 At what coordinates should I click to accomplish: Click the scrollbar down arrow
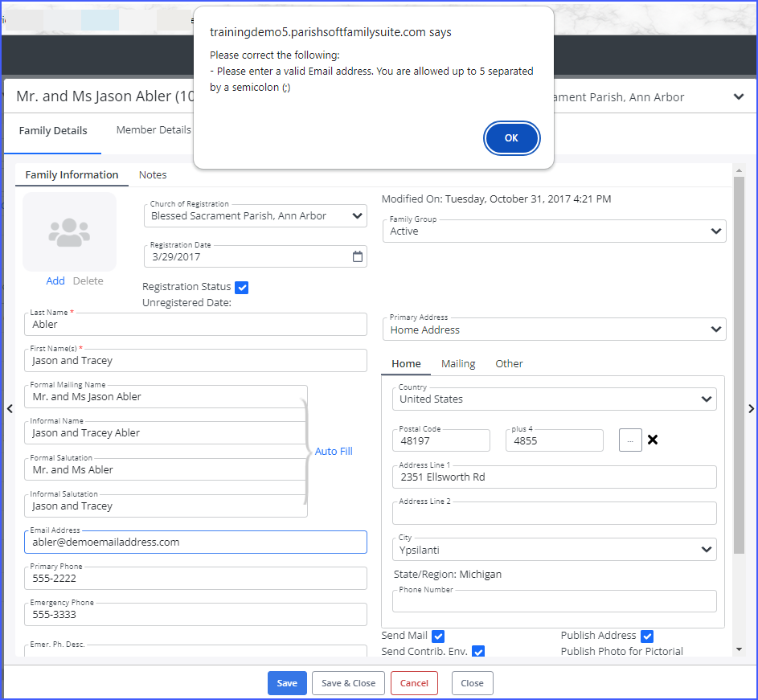(739, 649)
